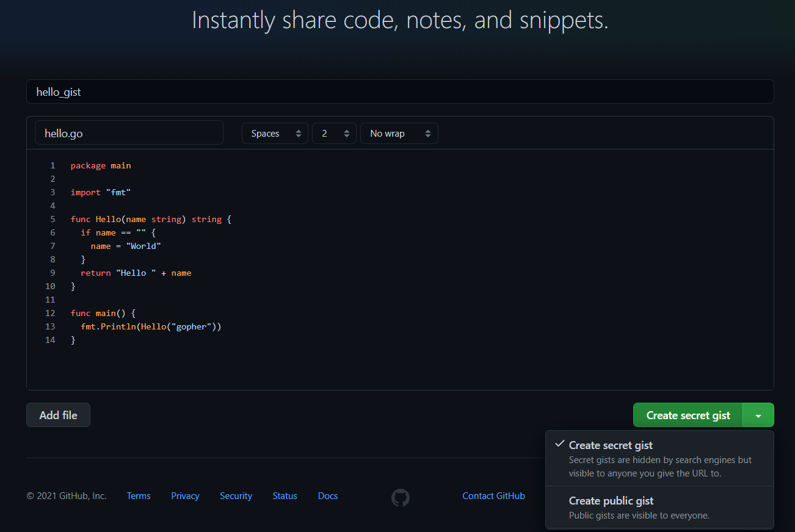Image resolution: width=795 pixels, height=532 pixels.
Task: Select Create secret gist menu option
Action: pos(659,459)
